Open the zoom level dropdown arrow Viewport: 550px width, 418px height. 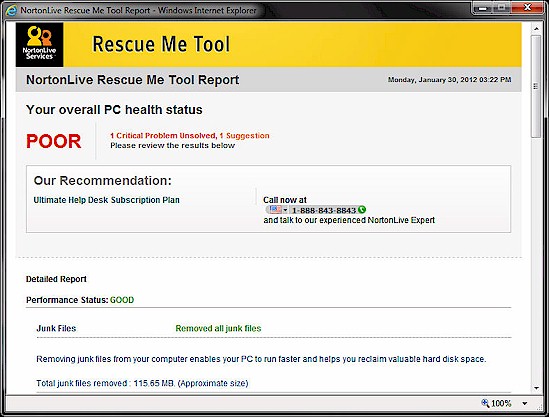[x=524, y=403]
